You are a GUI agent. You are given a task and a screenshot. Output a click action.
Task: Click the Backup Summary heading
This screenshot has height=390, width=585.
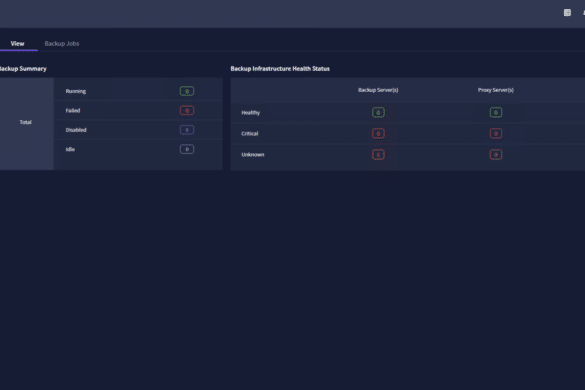coord(23,69)
